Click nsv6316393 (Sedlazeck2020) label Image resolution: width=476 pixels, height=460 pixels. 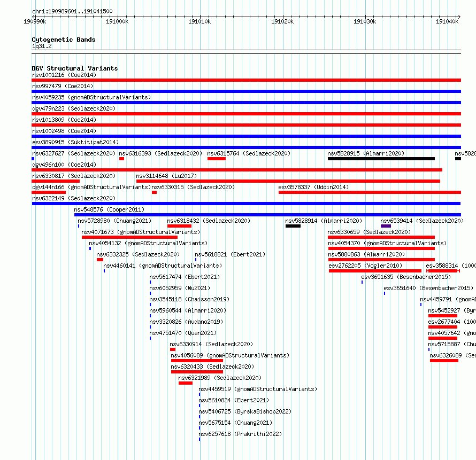pyautogui.click(x=160, y=153)
